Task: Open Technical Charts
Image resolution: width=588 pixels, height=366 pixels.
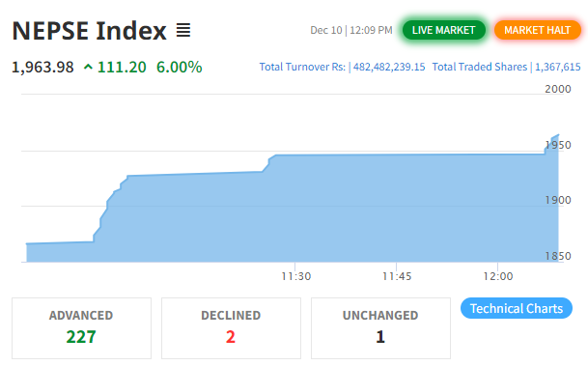Action: [517, 308]
